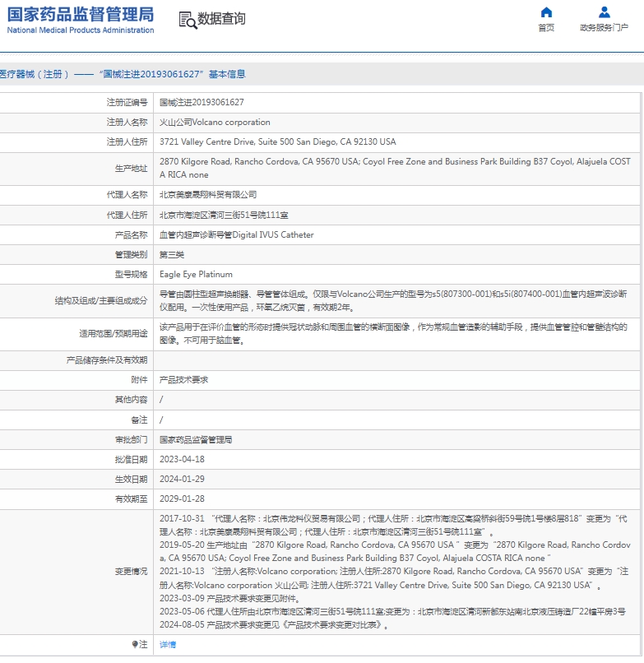The image size is (644, 663).
Task: Click model spec Eagle Eye Platinum
Action: point(196,275)
